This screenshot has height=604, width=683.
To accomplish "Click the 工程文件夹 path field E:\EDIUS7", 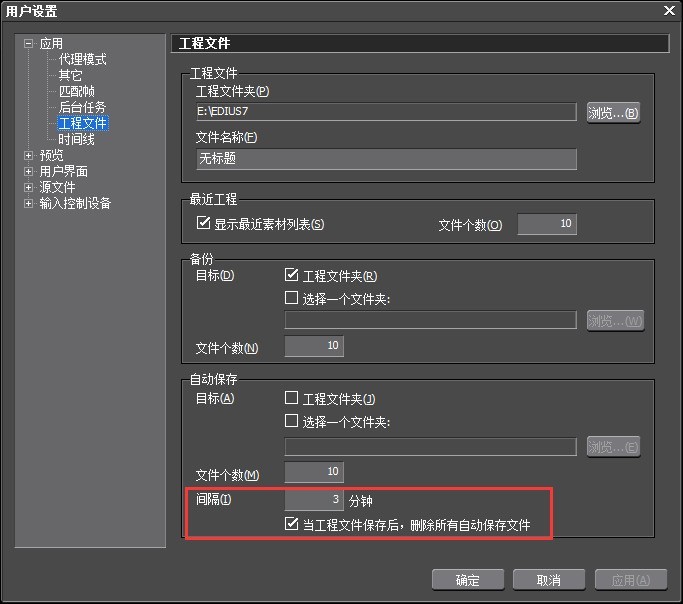I will [386, 112].
